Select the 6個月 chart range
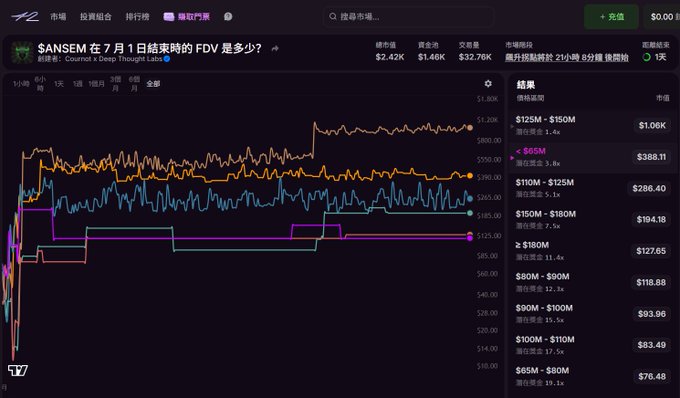Screen dimensions: 680x398 point(134,84)
